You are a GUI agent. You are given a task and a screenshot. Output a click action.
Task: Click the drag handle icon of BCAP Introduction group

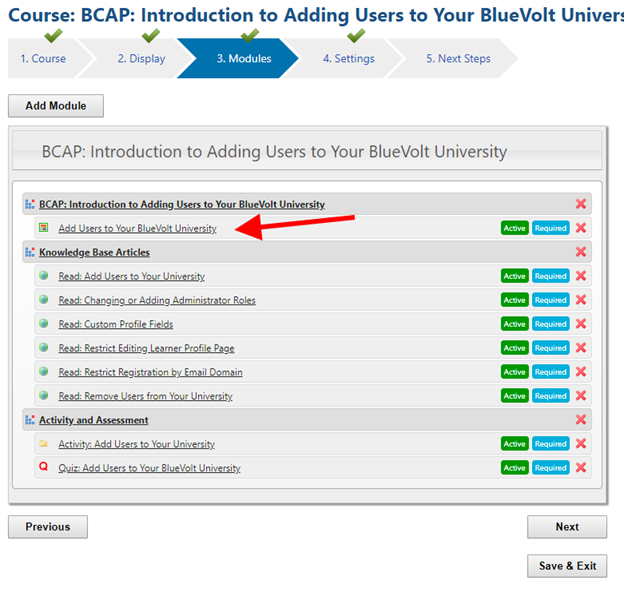click(x=30, y=204)
